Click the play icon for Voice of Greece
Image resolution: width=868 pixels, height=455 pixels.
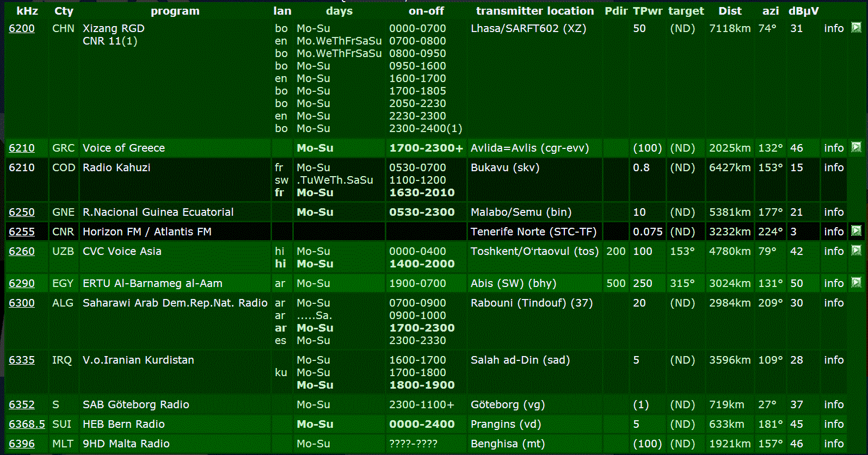pos(856,147)
